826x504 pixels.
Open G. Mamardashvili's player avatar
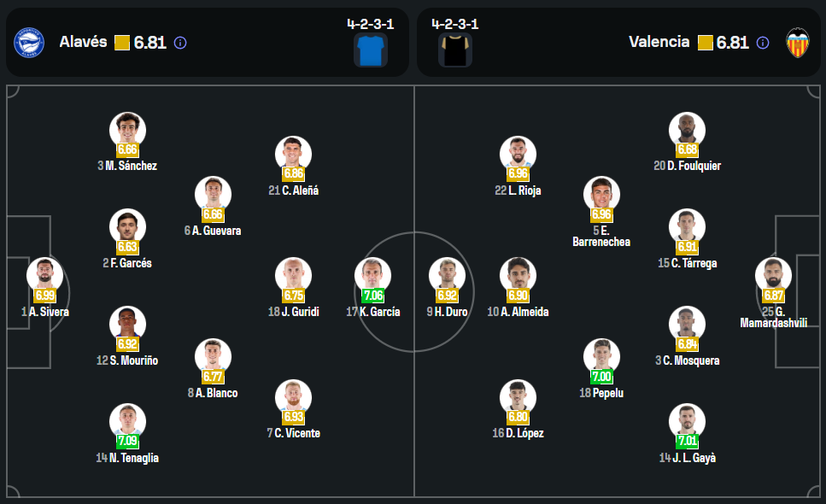click(773, 274)
